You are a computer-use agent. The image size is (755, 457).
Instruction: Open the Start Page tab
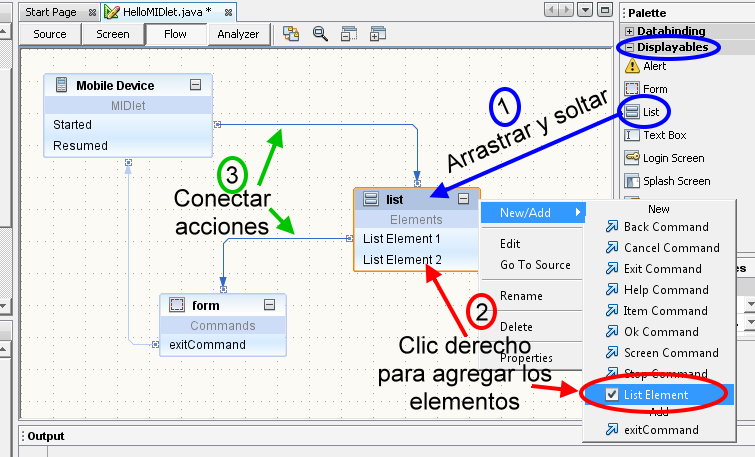point(51,12)
